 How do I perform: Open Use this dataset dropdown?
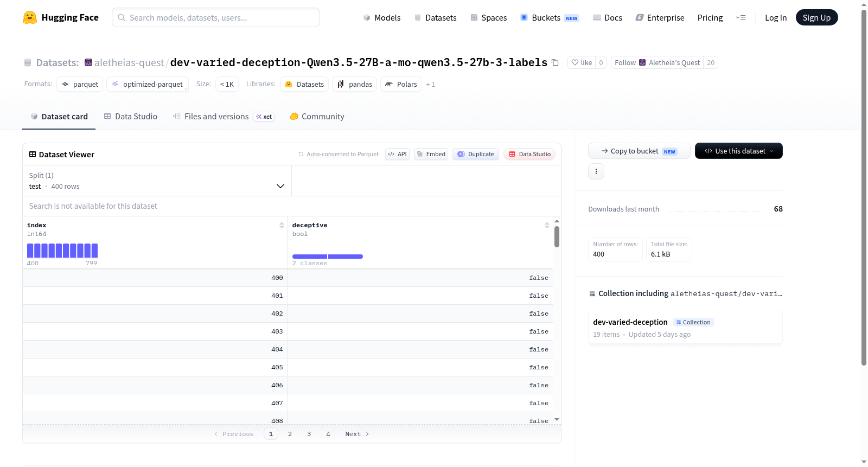point(739,151)
